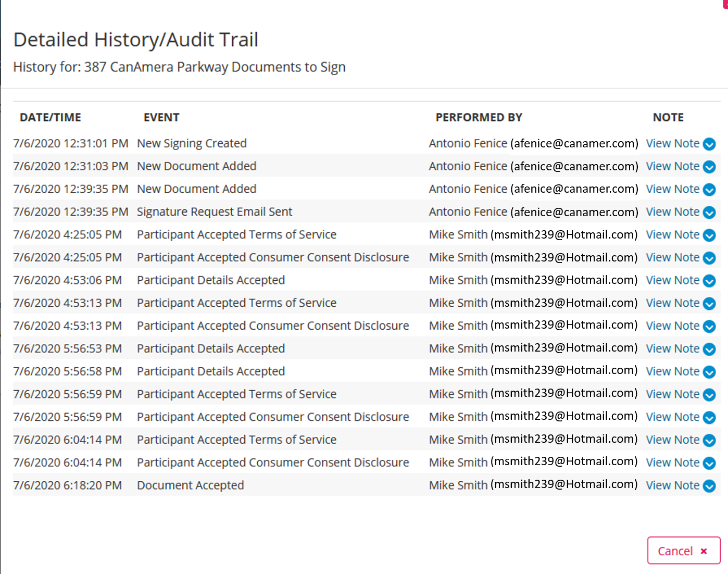This screenshot has width=728, height=574.
Task: Expand chevron for 5:56:53 PM Participant Details Accepted
Action: point(709,350)
